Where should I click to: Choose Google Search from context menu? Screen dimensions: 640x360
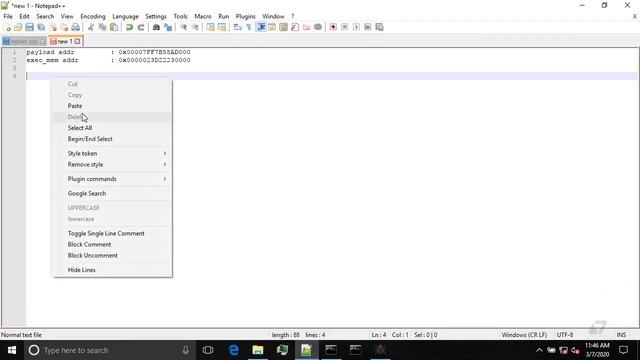112,193
